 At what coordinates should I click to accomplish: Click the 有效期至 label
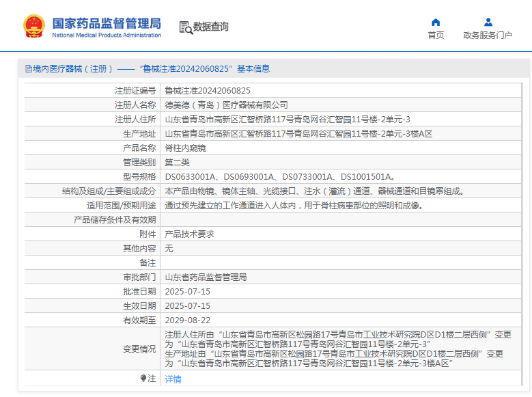tap(139, 320)
